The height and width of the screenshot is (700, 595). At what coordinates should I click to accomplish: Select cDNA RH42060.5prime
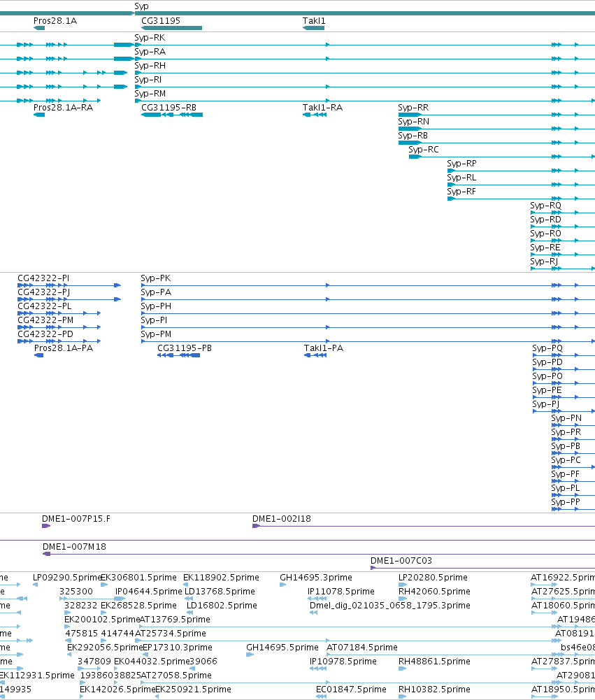pos(434,592)
